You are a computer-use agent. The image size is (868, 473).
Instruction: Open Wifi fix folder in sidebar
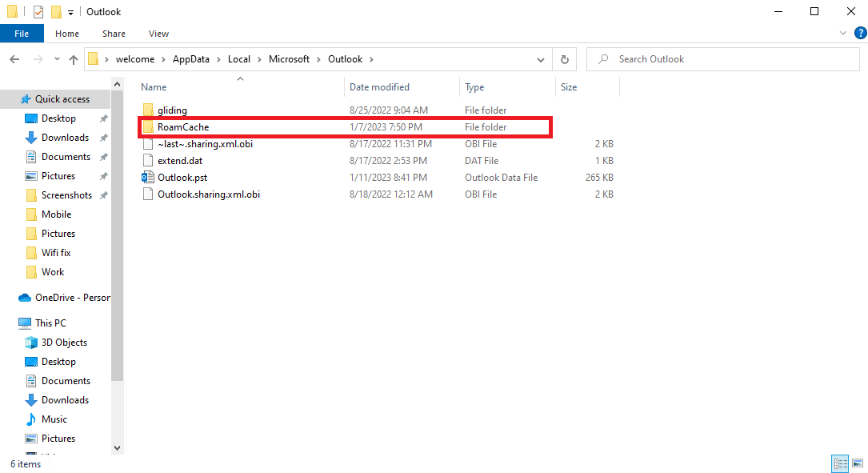click(x=56, y=253)
